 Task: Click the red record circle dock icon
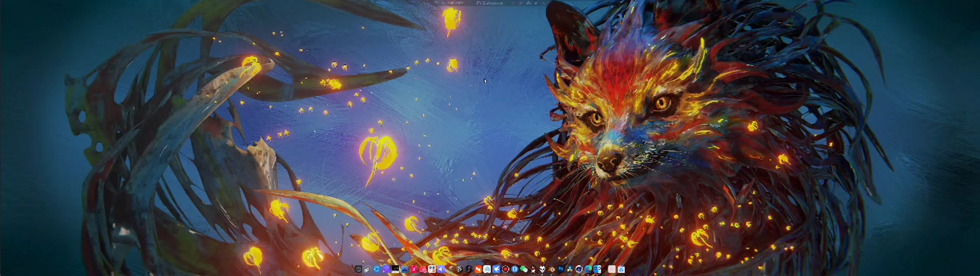point(506,269)
